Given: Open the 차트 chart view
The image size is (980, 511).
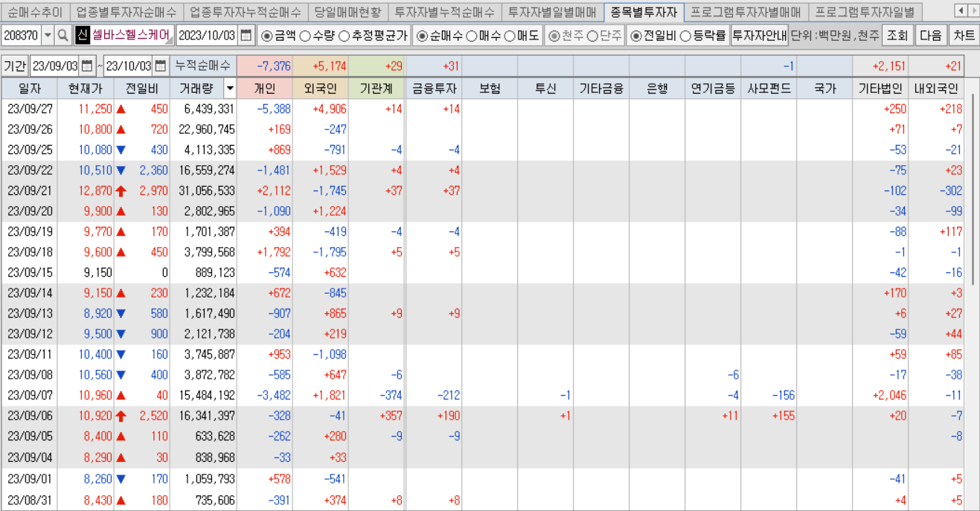Looking at the screenshot, I should [x=966, y=36].
